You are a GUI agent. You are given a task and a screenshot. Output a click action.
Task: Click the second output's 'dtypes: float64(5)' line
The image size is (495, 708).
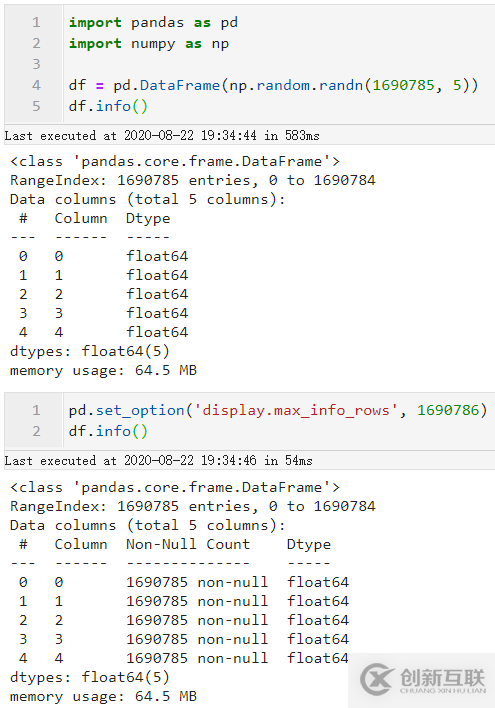click(90, 677)
